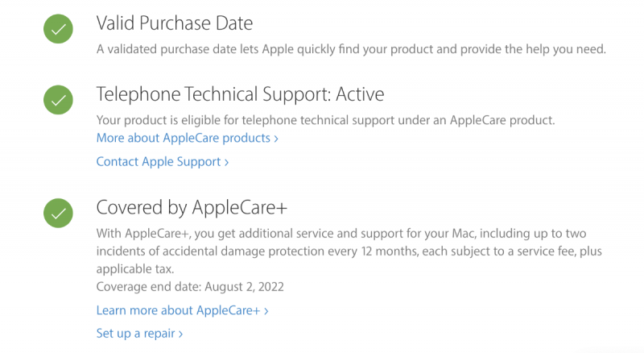Click the Active status word in heading
The width and height of the screenshot is (644, 353).
(x=360, y=94)
